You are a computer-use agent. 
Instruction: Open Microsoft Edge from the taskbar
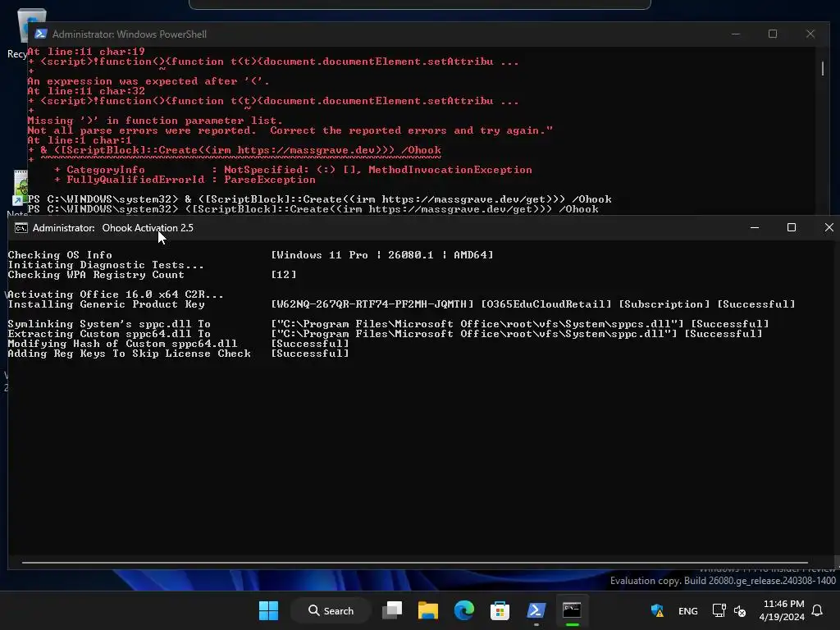(x=464, y=610)
